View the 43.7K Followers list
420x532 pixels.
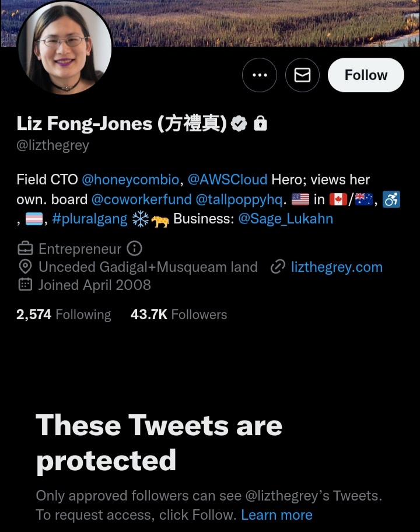(178, 314)
